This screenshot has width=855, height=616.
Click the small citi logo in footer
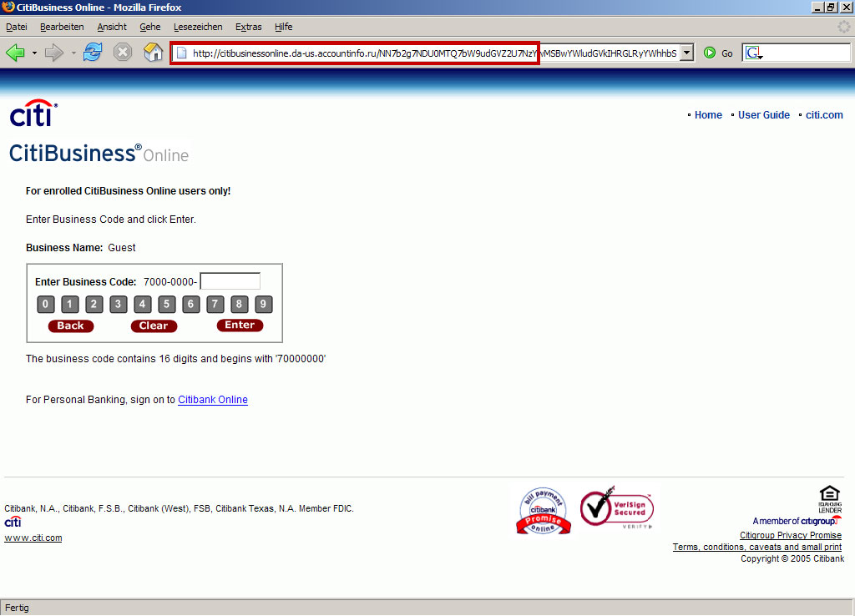tap(13, 522)
